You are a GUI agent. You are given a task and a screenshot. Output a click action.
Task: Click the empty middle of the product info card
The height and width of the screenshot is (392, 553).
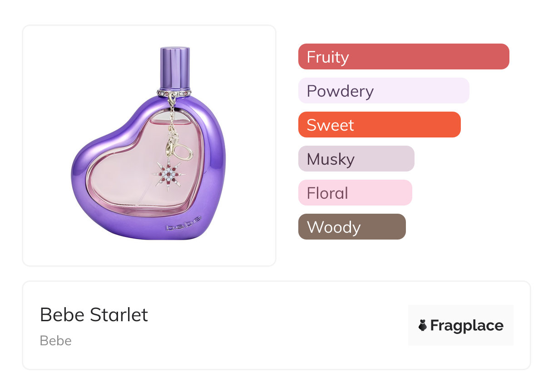coord(272,325)
